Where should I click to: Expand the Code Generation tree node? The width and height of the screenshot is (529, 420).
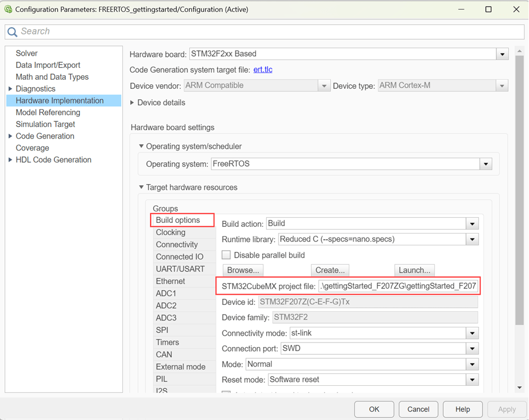10,136
